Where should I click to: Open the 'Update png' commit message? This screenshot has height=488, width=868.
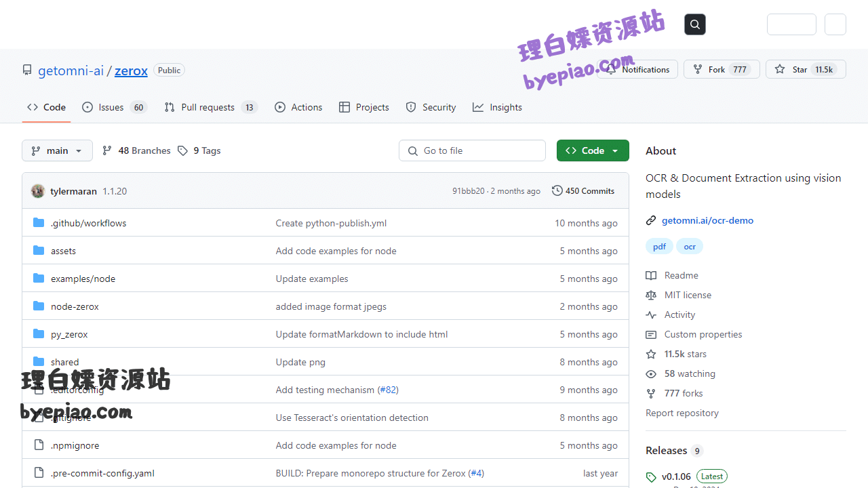tap(300, 362)
